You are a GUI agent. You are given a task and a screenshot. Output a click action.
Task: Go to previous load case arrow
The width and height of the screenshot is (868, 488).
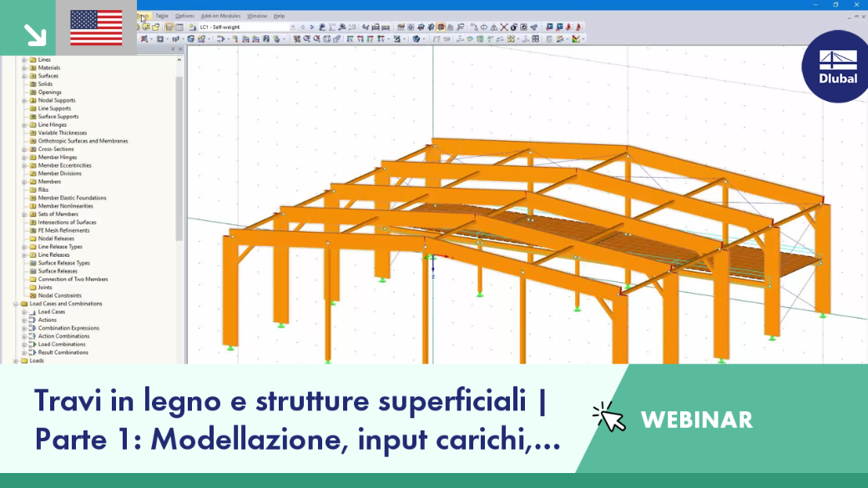click(x=302, y=27)
